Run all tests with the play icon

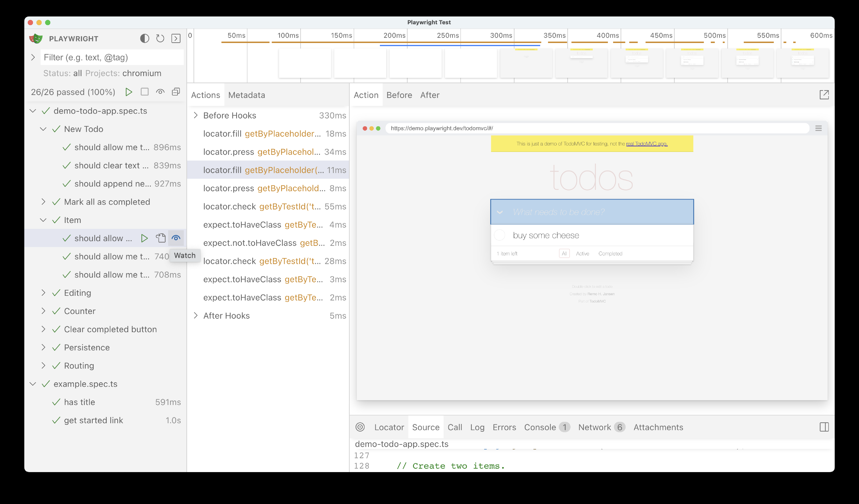click(x=129, y=92)
